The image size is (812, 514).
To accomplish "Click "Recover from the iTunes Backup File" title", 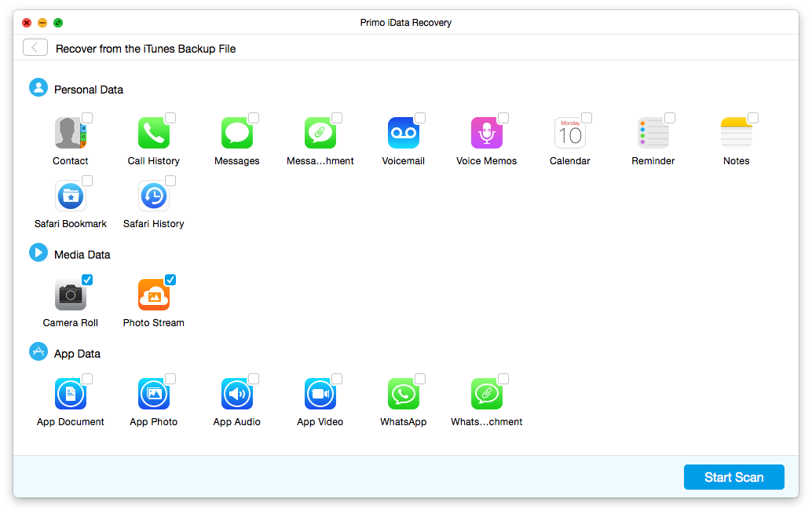I will point(145,49).
